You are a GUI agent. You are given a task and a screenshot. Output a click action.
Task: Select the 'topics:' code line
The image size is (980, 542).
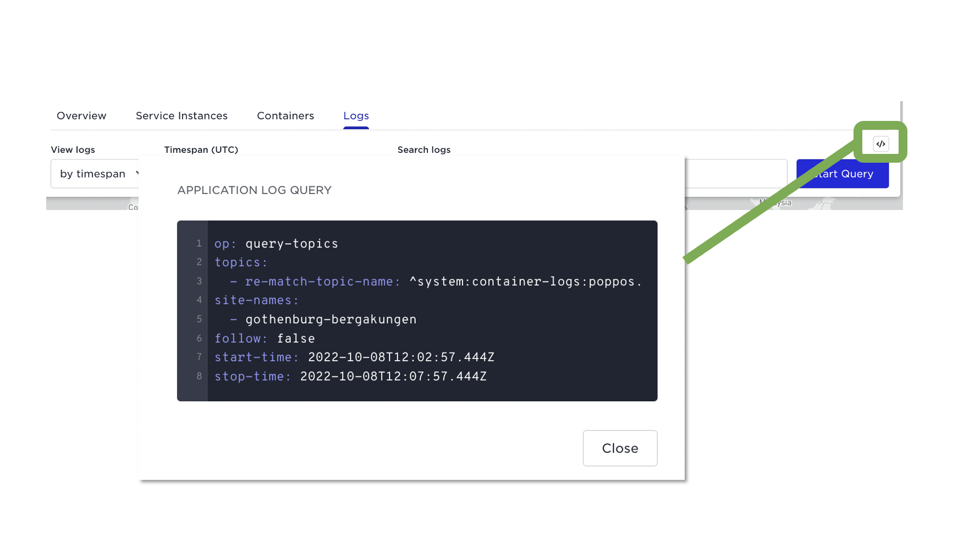[x=241, y=262]
